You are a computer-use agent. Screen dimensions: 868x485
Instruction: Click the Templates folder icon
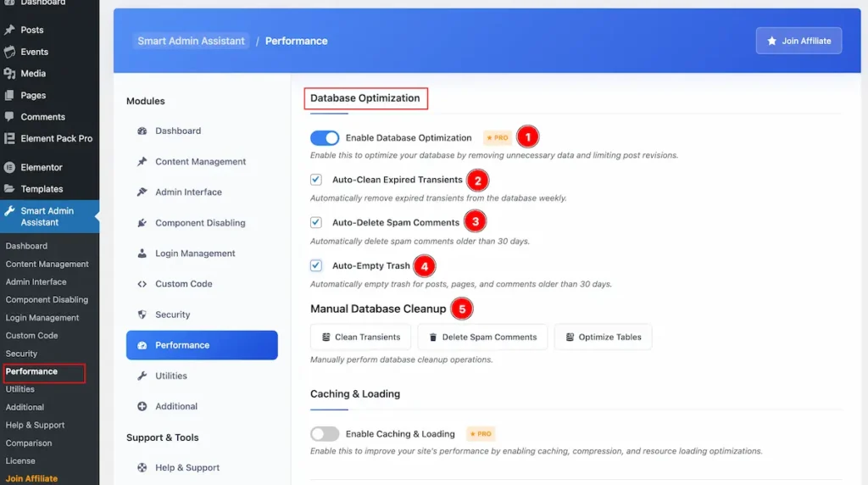pyautogui.click(x=9, y=189)
